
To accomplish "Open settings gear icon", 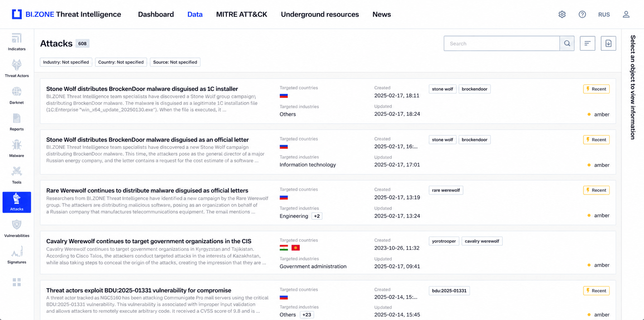I will pos(562,14).
